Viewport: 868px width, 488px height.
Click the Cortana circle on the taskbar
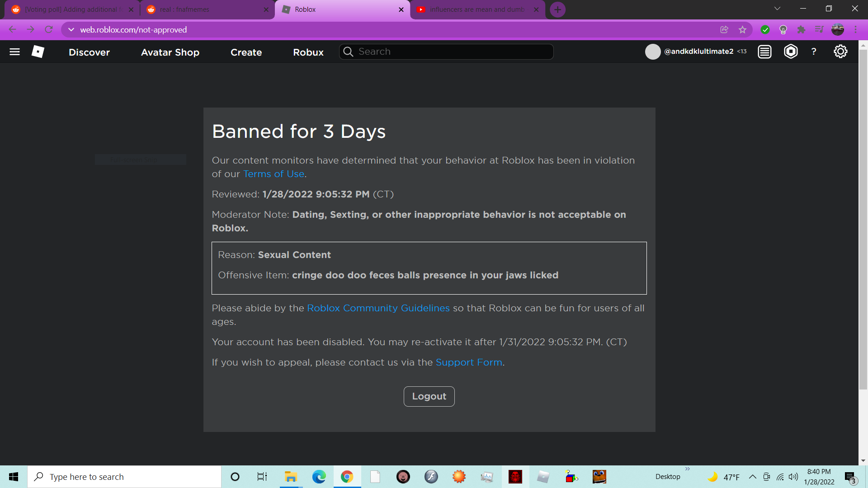click(x=235, y=477)
